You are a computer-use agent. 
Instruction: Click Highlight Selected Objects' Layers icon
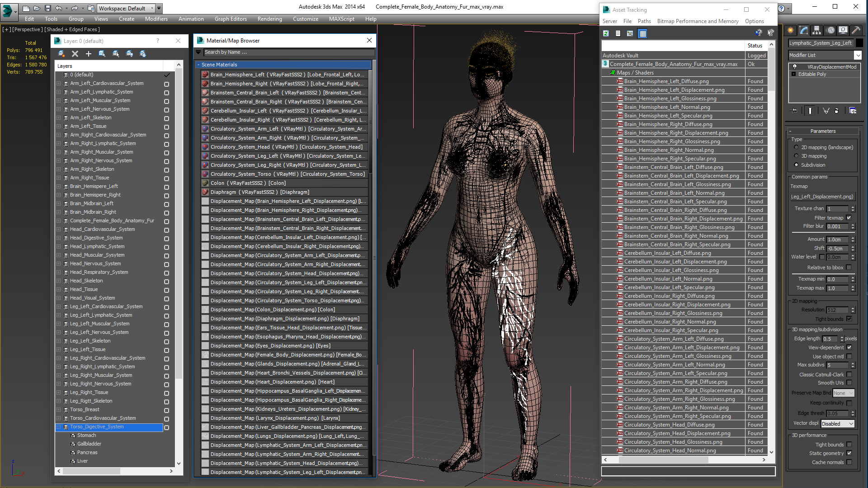[x=116, y=54]
